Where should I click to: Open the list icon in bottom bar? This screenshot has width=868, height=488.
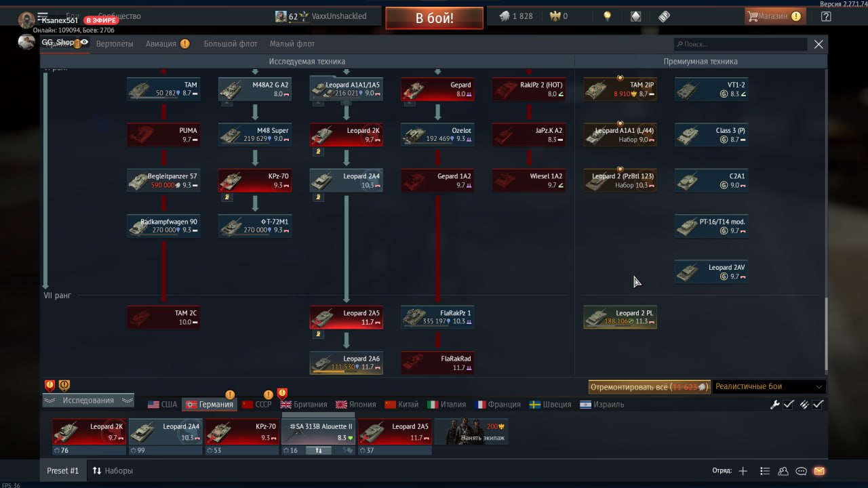(x=765, y=471)
